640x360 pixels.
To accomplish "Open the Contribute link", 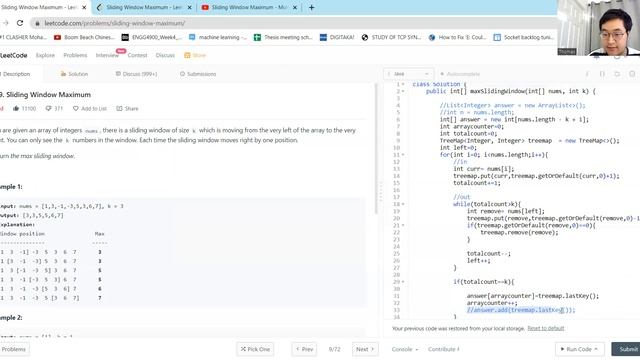I will click(x=444, y=349).
